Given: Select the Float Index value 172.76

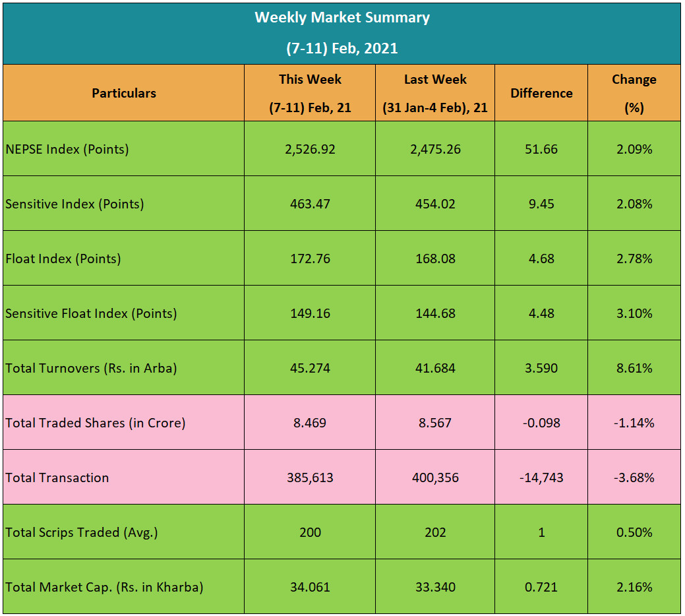Looking at the screenshot, I should click(310, 259).
